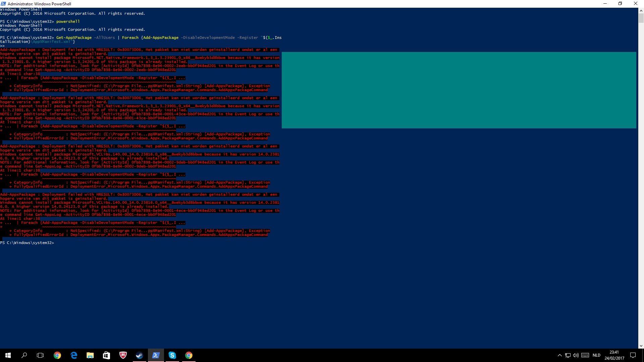Open McAfee shield icon in the taskbar
The image size is (644, 362).
click(123, 355)
